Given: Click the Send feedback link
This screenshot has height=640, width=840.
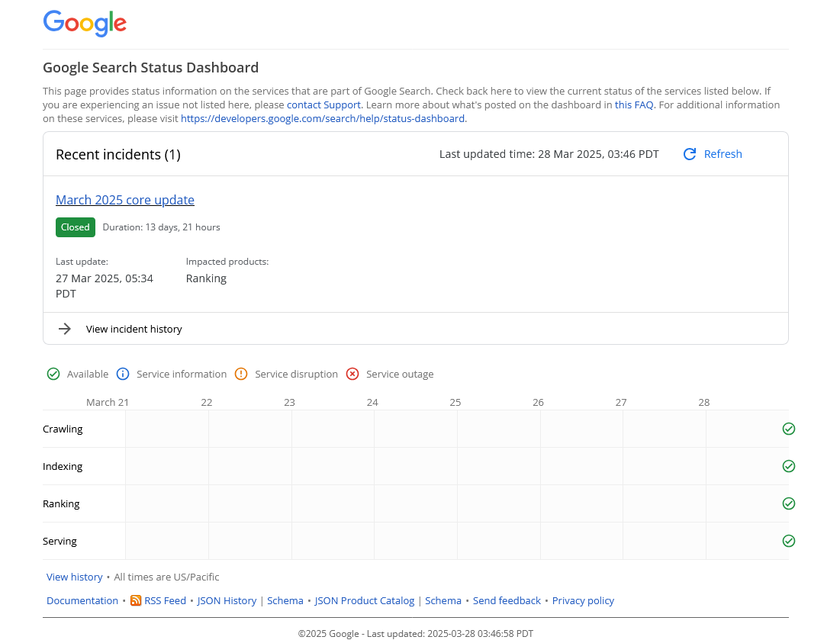Looking at the screenshot, I should [507, 600].
